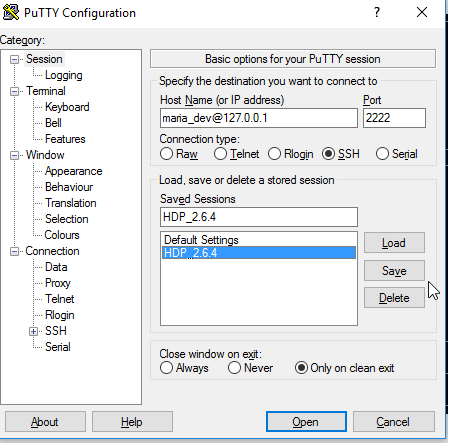Click the question mark help icon
The height and width of the screenshot is (443, 450).
tap(377, 12)
